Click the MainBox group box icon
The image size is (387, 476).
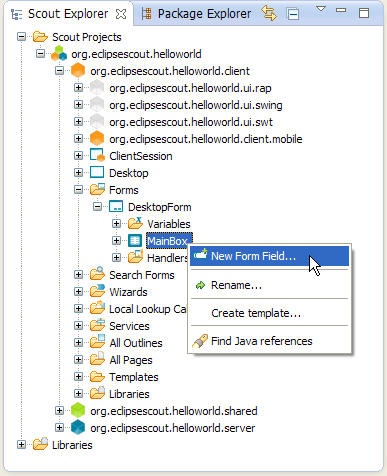pos(135,241)
